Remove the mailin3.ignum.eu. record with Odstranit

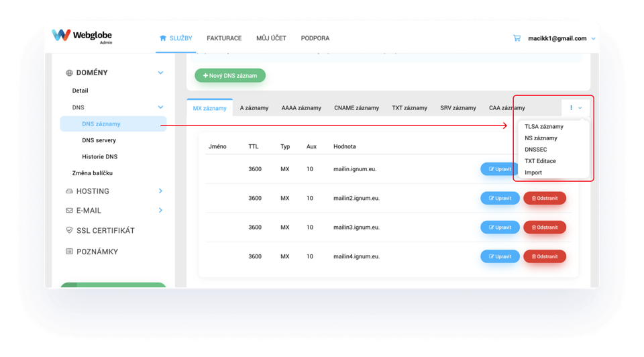click(545, 227)
